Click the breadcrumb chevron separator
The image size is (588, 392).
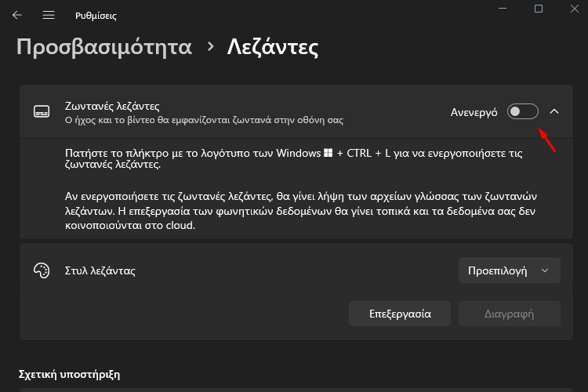[x=210, y=47]
